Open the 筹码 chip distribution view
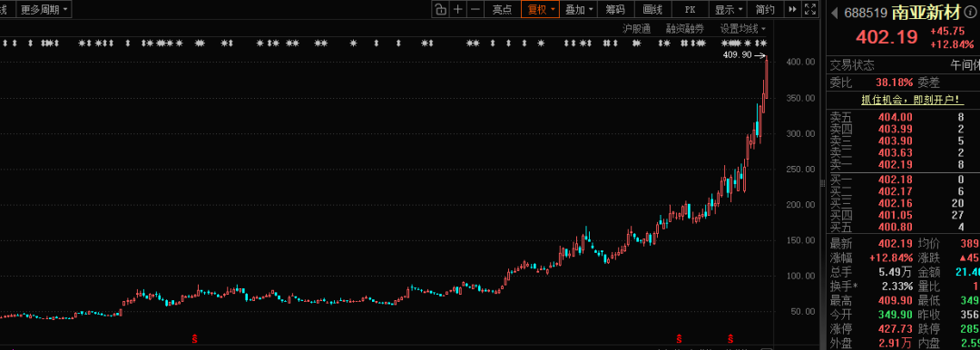The image size is (980, 350). [x=615, y=9]
